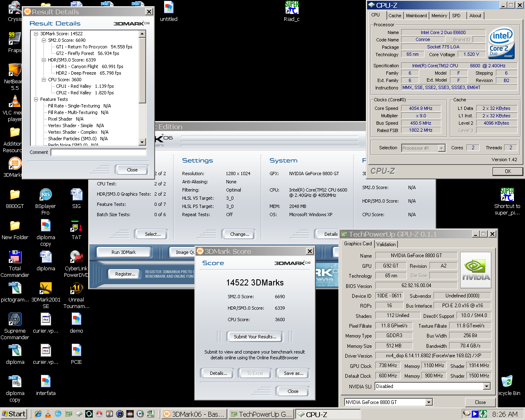Viewport: 525px width, 420px height.
Task: Click Close in 3DMark Score dialog
Action: (293, 391)
